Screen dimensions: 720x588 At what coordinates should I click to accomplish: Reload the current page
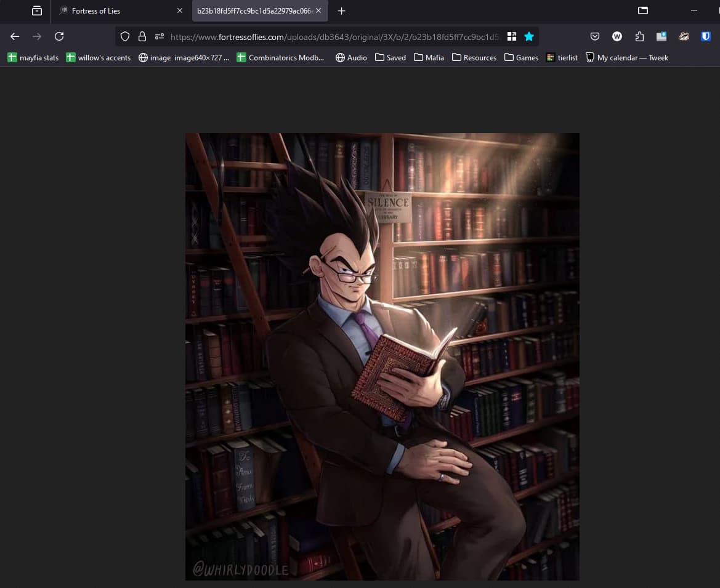click(59, 37)
